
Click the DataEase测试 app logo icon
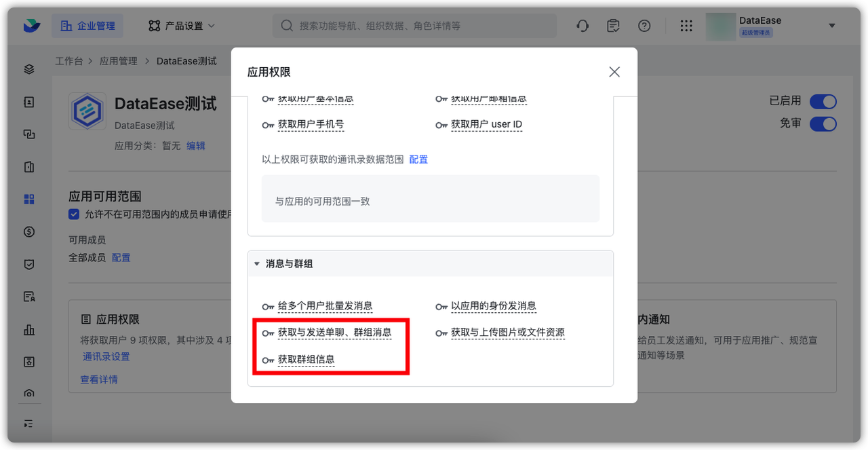tap(87, 111)
